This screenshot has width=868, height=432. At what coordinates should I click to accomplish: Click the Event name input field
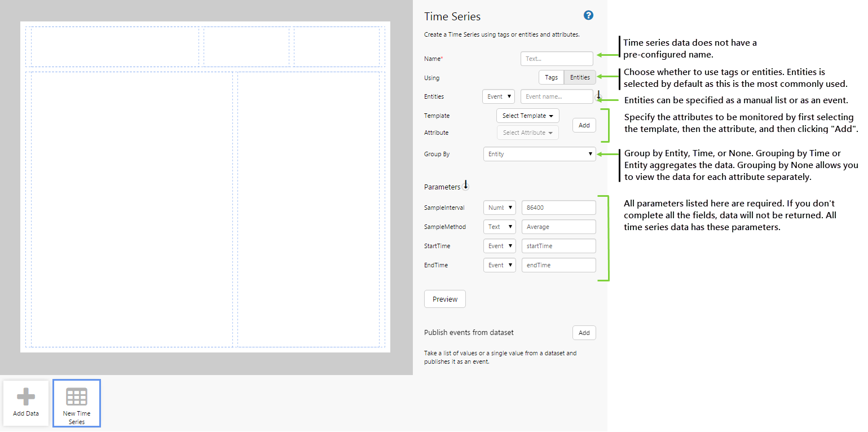(x=557, y=96)
